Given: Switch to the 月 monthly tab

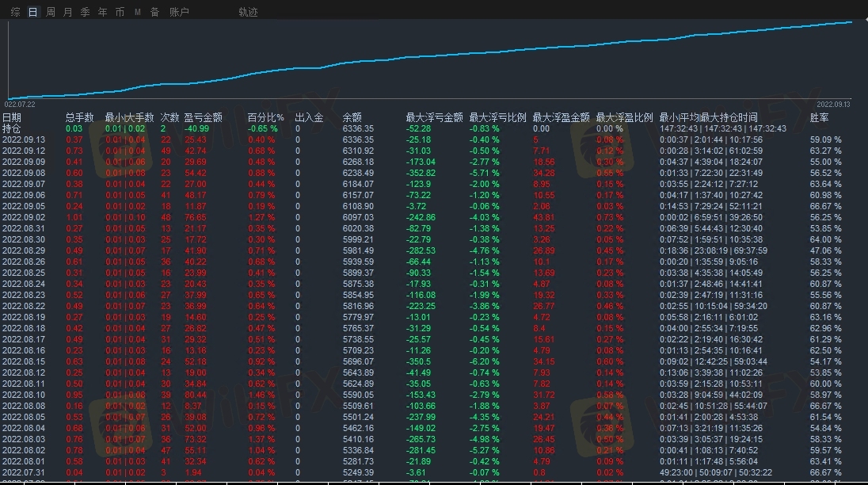Looking at the screenshot, I should pos(67,12).
